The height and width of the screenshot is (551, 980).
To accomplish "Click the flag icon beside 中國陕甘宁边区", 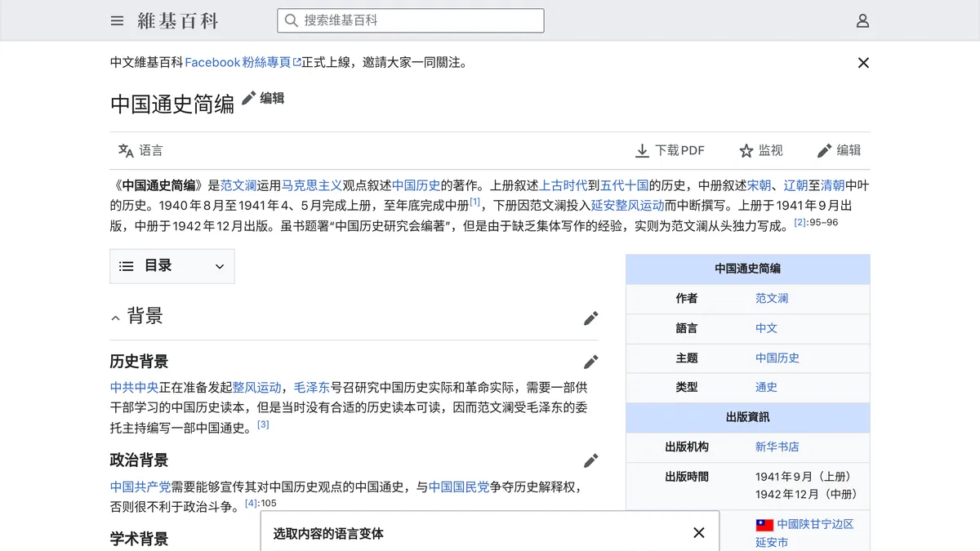I will pos(764,525).
